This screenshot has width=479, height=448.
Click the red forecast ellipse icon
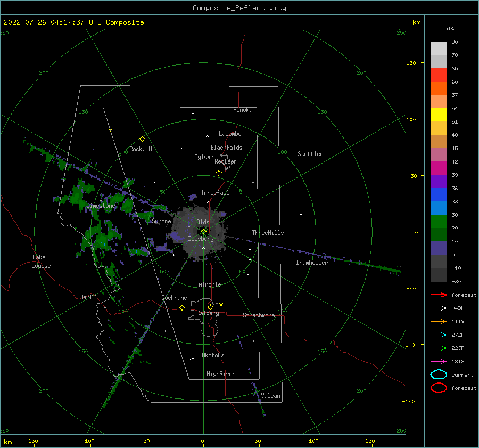tap(439, 388)
